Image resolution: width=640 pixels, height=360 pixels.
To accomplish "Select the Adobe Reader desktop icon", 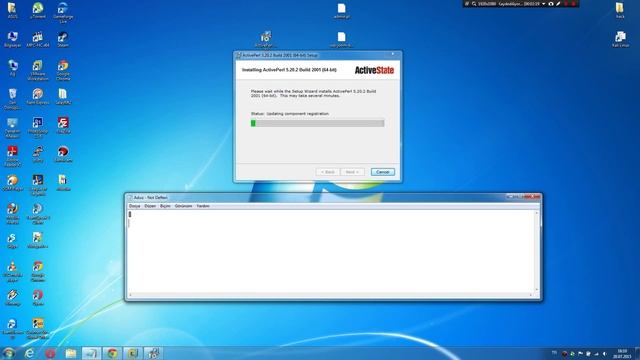I will click(x=12, y=156).
